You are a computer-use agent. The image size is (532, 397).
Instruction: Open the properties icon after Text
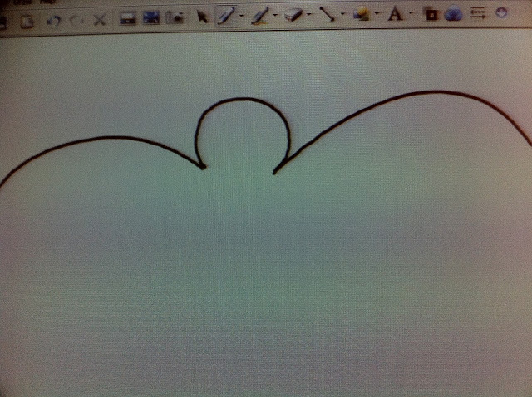(x=431, y=14)
